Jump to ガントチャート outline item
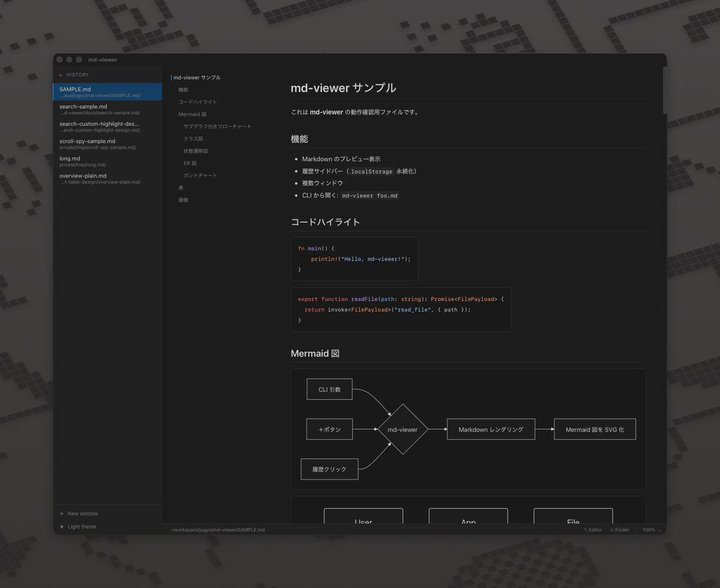Screen dimensions: 720x588 pos(200,175)
